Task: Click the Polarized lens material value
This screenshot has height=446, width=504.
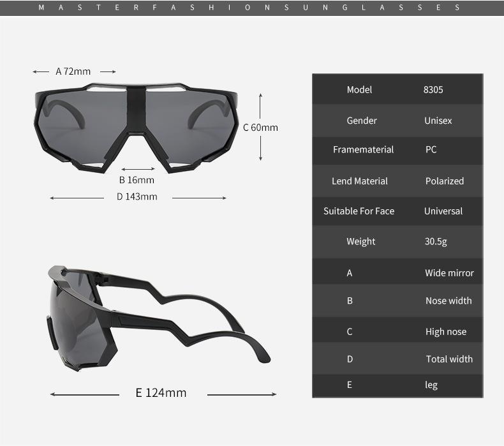Action: tap(444, 181)
